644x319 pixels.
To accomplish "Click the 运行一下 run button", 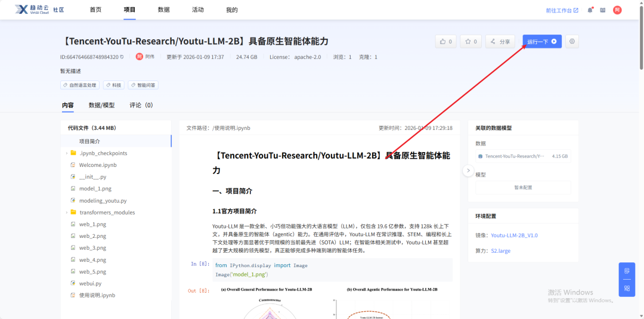I will click(541, 42).
